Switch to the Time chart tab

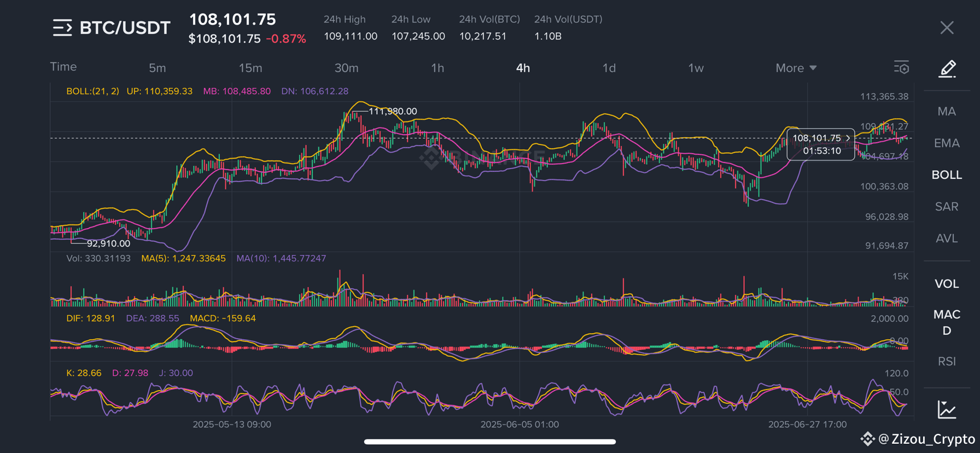(x=63, y=67)
